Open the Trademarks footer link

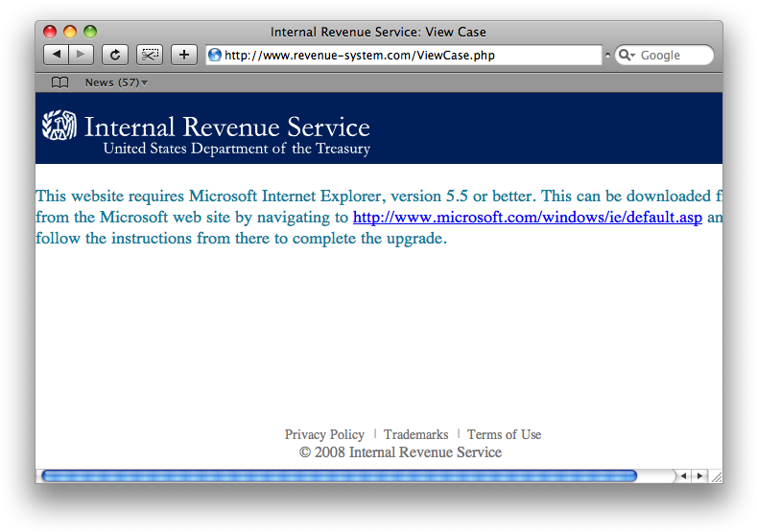pos(416,434)
